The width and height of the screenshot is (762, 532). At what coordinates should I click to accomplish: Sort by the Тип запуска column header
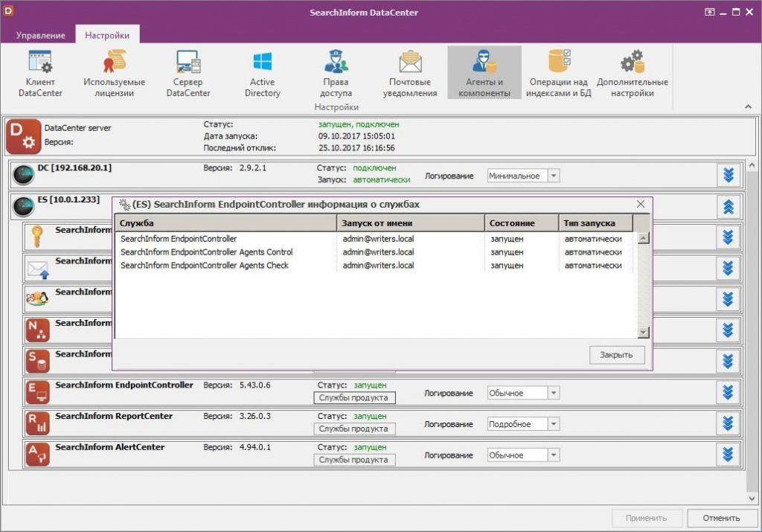(x=596, y=223)
